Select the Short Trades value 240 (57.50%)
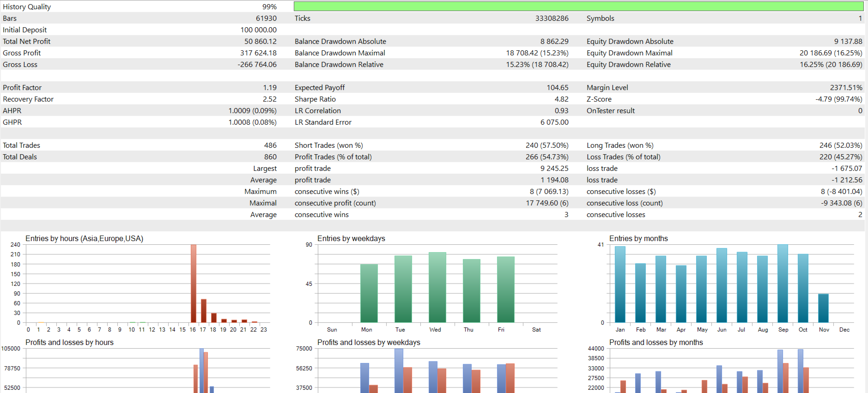The width and height of the screenshot is (868, 393). coord(547,145)
